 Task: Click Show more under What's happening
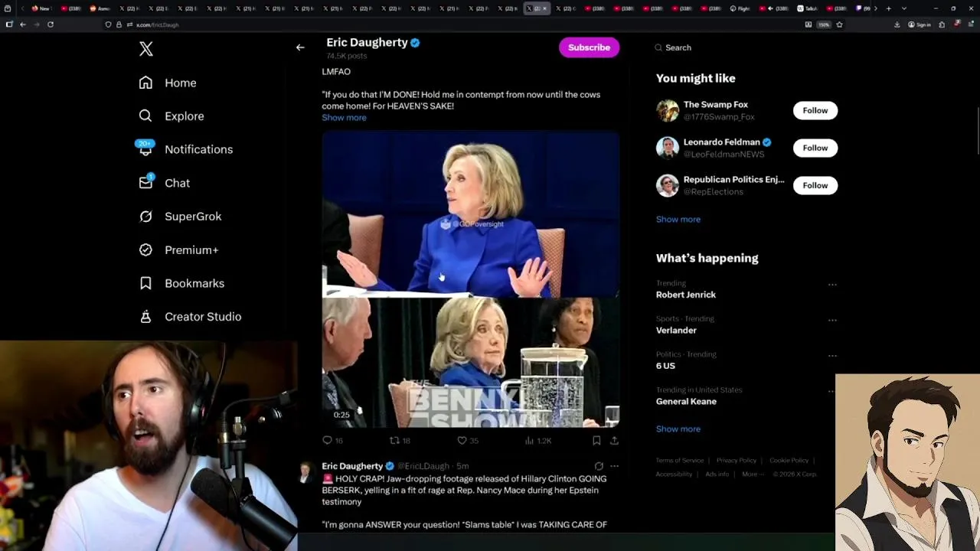678,429
